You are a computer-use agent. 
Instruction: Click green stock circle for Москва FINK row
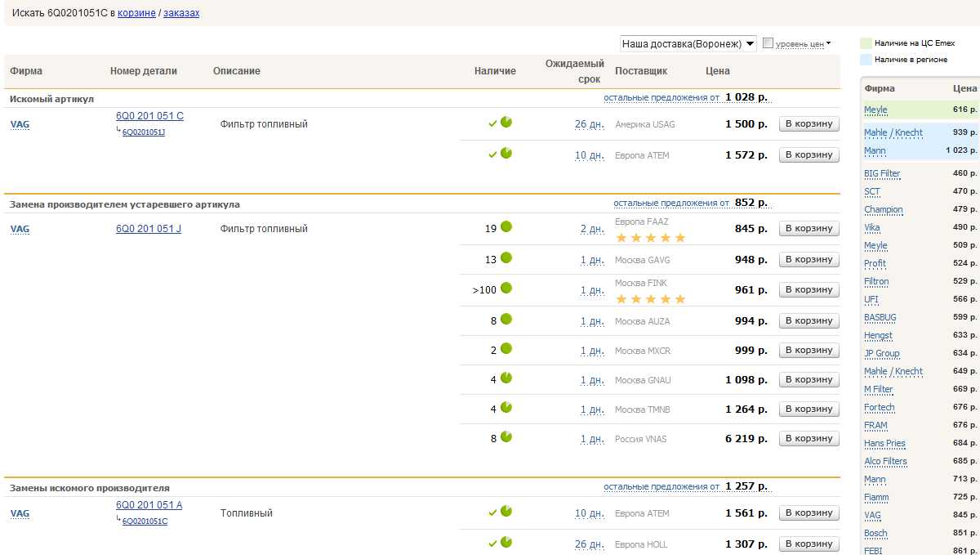506,288
